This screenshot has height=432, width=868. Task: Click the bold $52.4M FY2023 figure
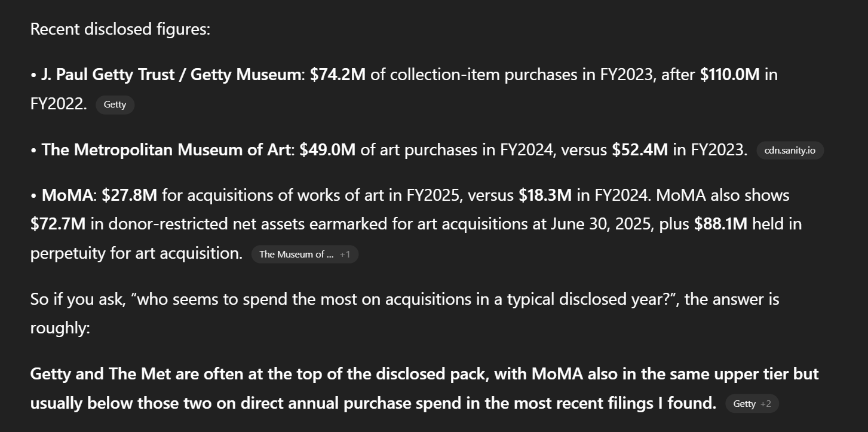pos(640,149)
